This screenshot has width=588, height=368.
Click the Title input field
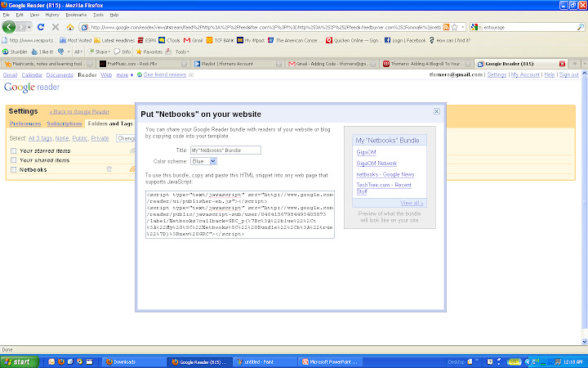click(225, 150)
